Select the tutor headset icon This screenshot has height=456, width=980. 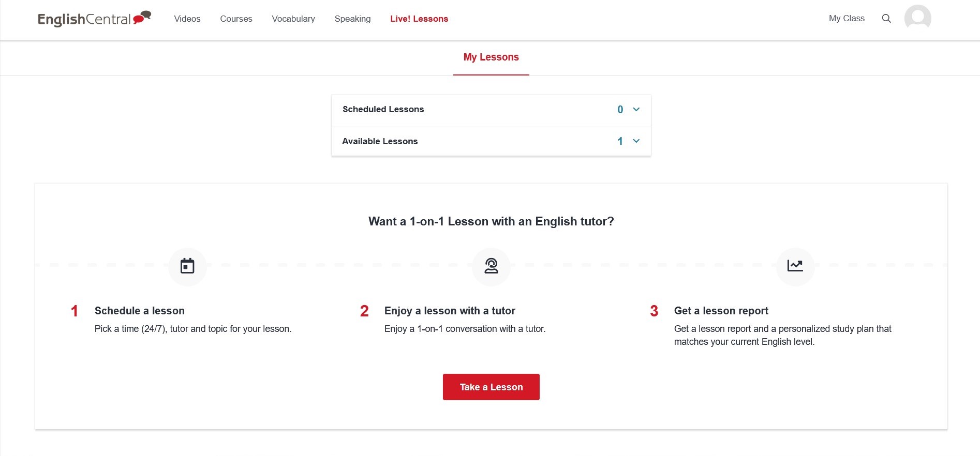coord(491,266)
